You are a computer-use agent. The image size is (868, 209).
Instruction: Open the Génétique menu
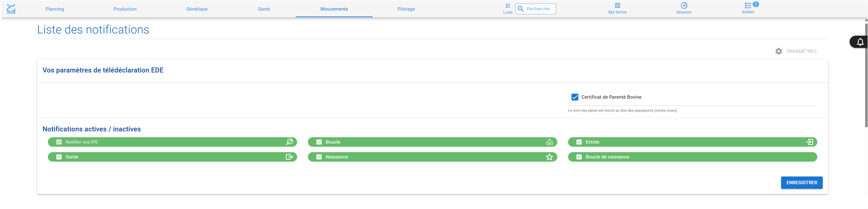(197, 9)
